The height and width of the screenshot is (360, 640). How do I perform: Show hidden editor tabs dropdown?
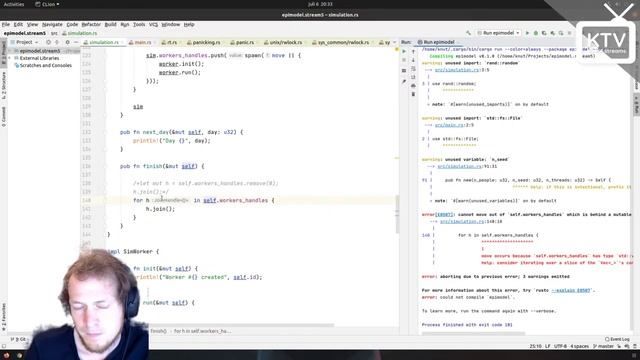394,42
